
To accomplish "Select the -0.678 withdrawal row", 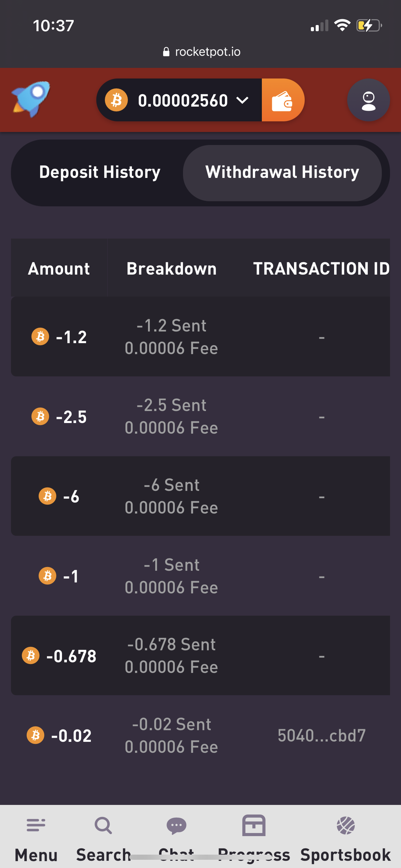I will tap(200, 656).
